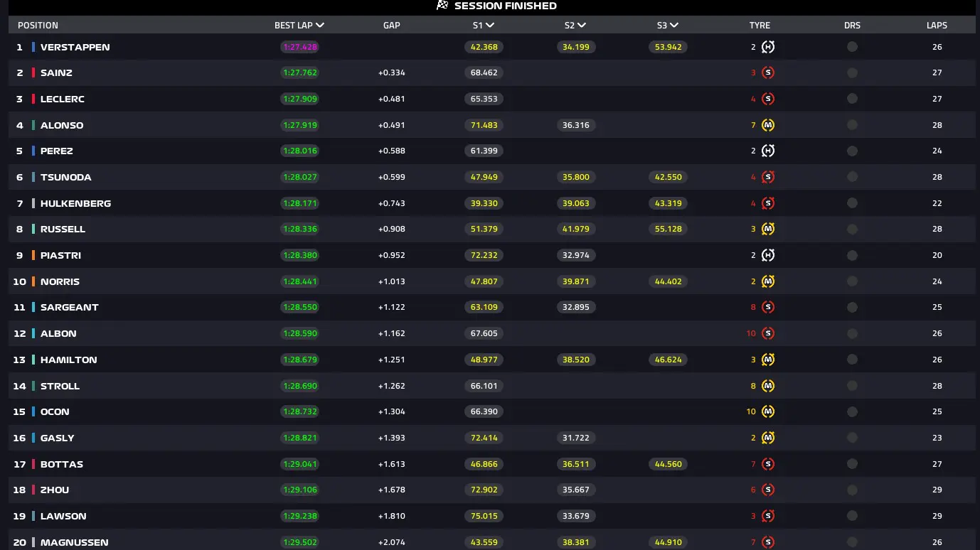Image resolution: width=980 pixels, height=550 pixels.
Task: Click Tsunoda's soft tyre icon
Action: pyautogui.click(x=768, y=177)
